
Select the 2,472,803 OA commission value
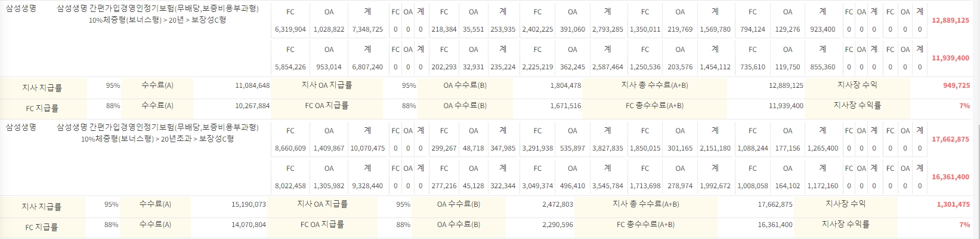click(x=558, y=204)
